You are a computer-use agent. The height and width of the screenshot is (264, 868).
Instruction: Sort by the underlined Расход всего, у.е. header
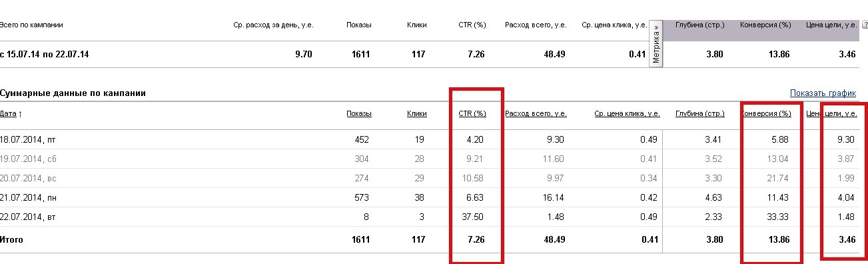click(536, 113)
